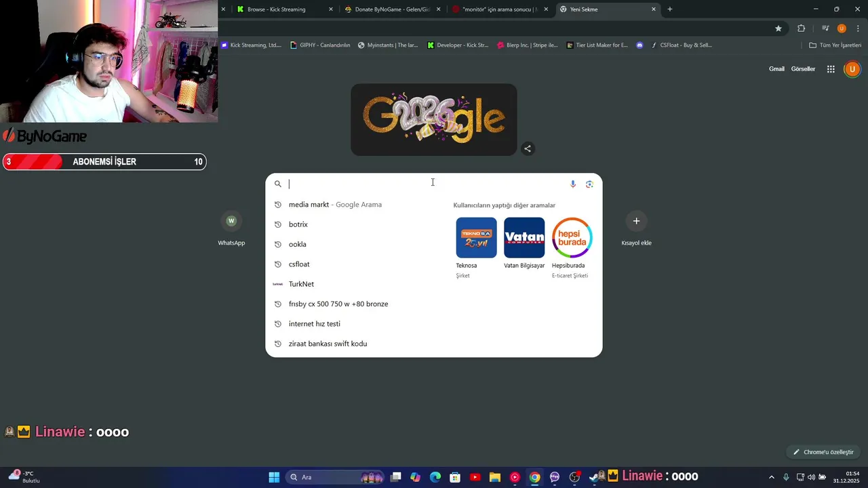Open Microsoft Store from taskbar
868x488 pixels.
pos(455,477)
